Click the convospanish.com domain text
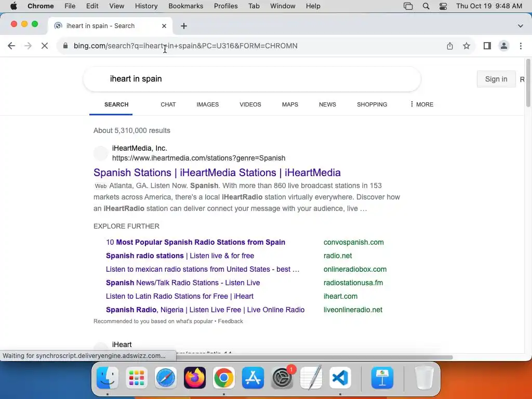The height and width of the screenshot is (399, 532). tap(353, 242)
